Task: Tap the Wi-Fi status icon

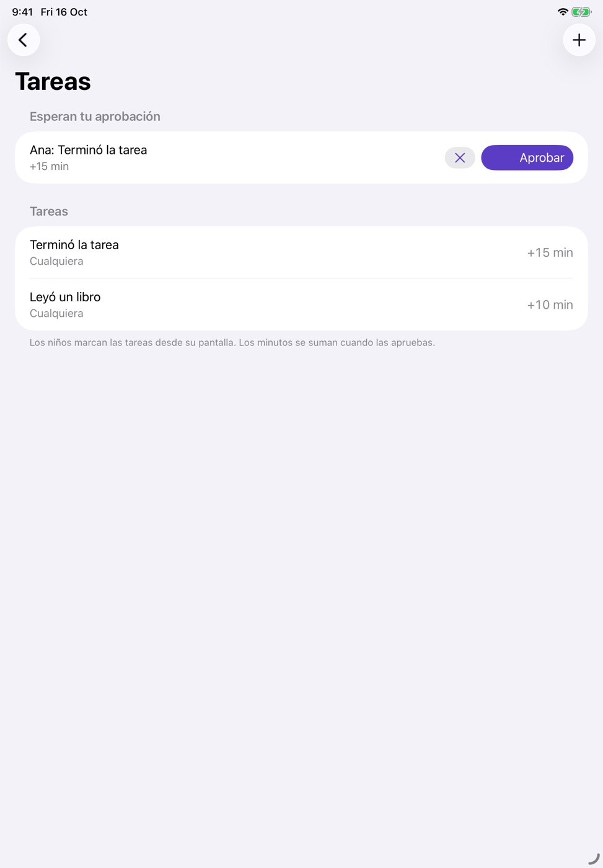Action: point(563,12)
